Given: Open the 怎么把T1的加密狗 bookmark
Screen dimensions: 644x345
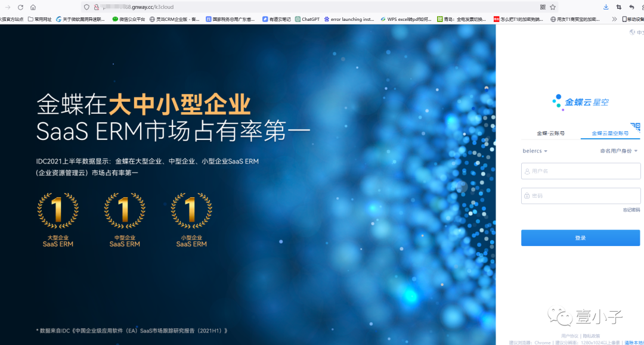Looking at the screenshot, I should point(518,19).
